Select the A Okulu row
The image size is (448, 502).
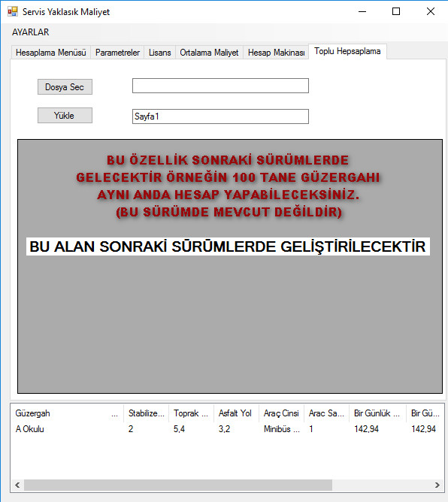click(227, 429)
